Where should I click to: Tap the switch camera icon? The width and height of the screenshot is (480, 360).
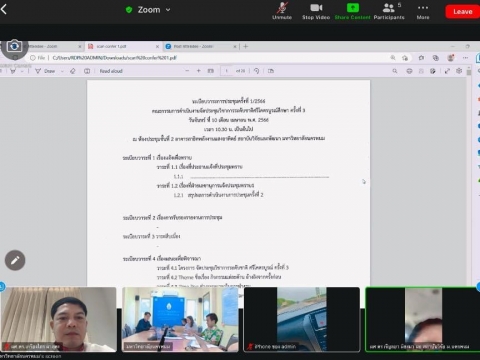click(x=14, y=46)
